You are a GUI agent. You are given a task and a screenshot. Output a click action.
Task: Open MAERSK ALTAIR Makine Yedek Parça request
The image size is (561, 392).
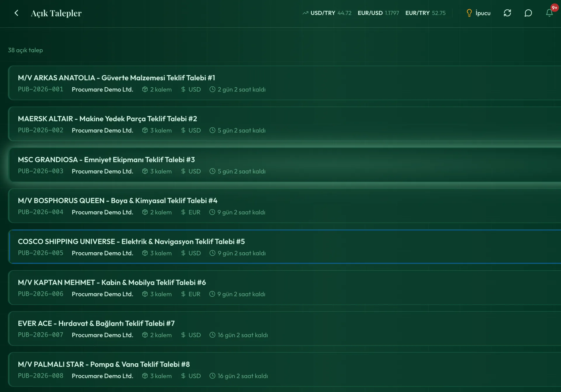pyautogui.click(x=285, y=124)
